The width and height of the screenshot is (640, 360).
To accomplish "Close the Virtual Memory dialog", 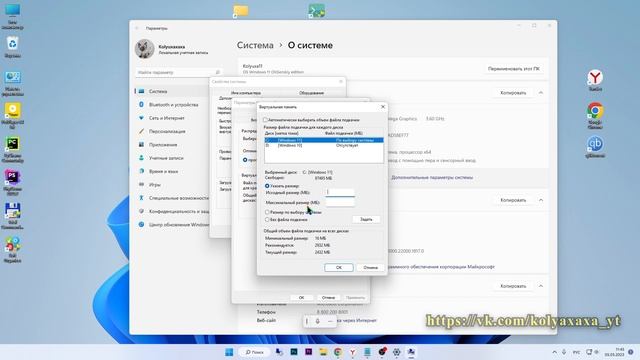I will point(383,107).
